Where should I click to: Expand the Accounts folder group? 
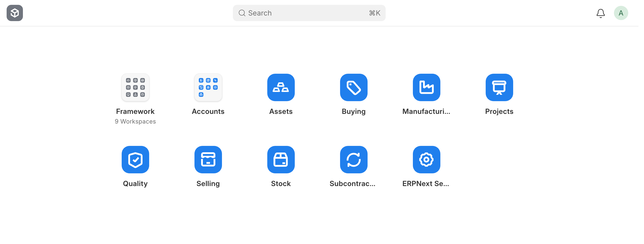pyautogui.click(x=208, y=87)
